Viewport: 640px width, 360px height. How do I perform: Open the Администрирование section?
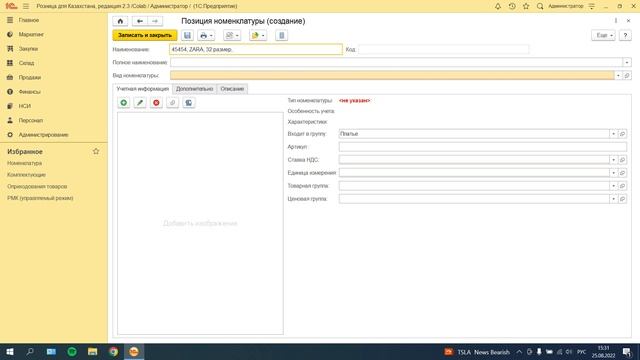click(x=43, y=135)
